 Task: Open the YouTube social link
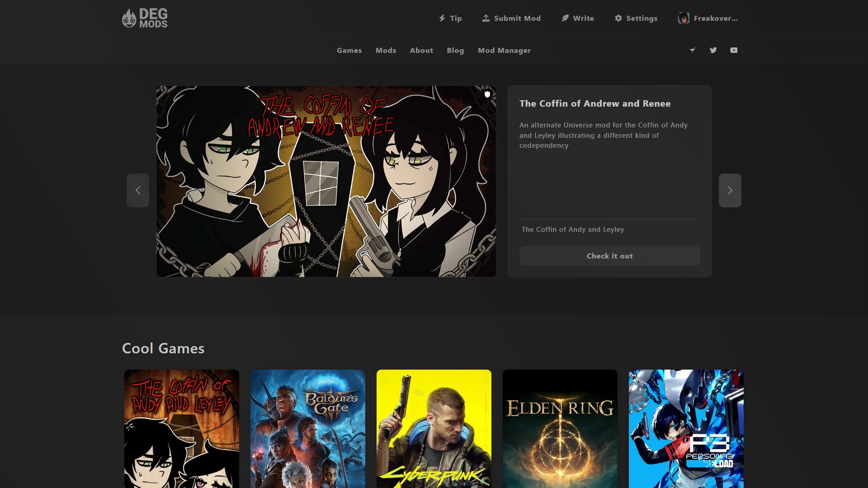coord(733,50)
